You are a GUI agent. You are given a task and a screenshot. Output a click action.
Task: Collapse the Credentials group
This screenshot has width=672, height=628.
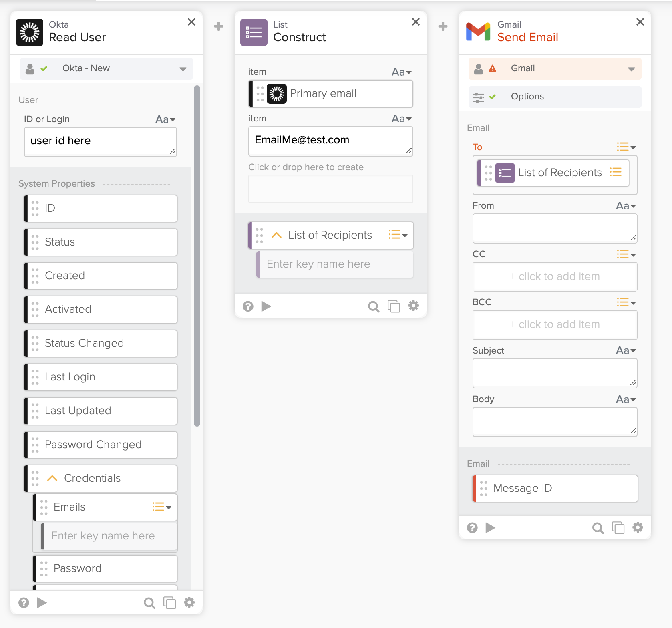tap(52, 478)
